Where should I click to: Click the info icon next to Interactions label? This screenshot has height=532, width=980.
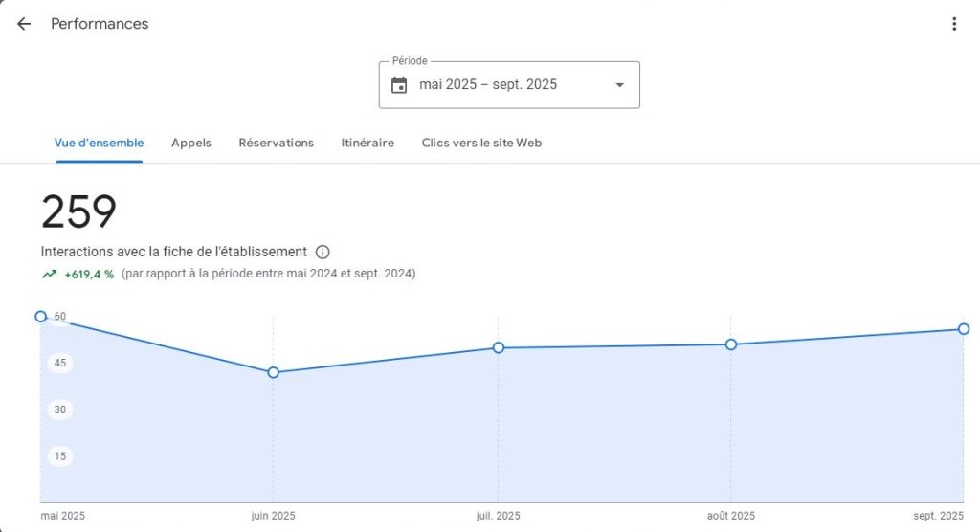[323, 252]
